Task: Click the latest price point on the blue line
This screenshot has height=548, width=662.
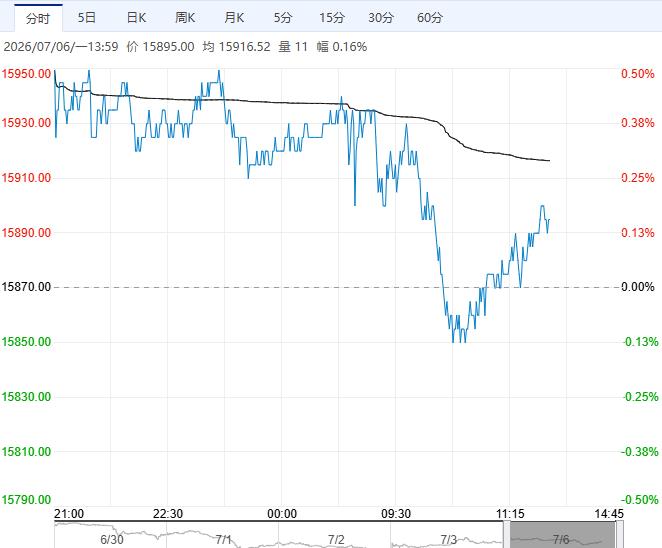Action: pyautogui.click(x=549, y=220)
